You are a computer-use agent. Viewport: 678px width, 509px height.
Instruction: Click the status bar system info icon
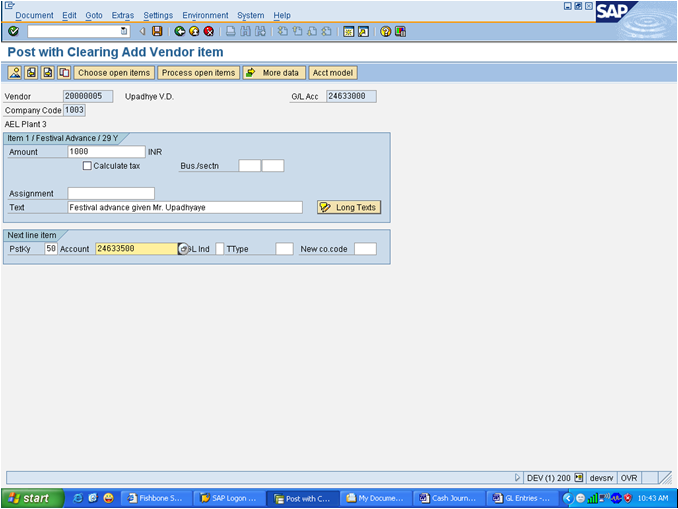(579, 478)
